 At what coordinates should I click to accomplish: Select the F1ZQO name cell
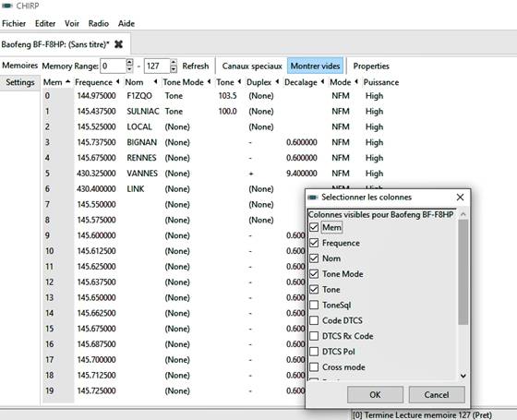coord(139,96)
